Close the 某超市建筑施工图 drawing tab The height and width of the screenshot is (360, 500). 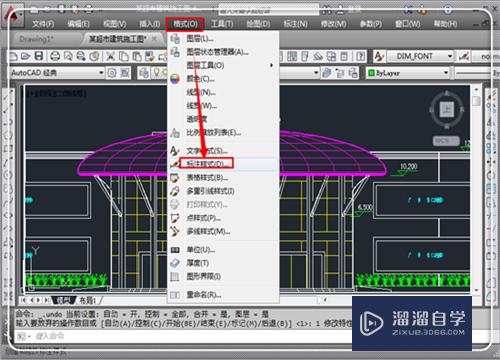[x=154, y=39]
